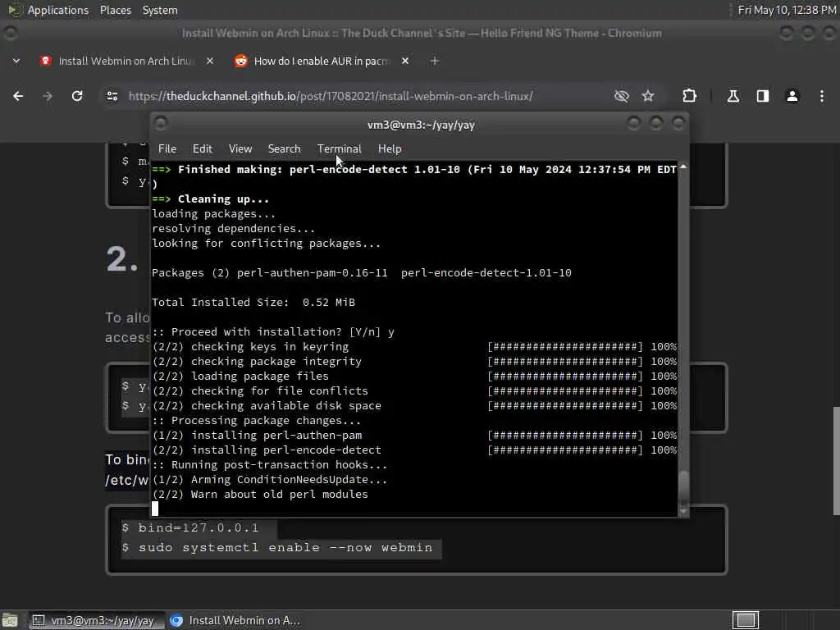The image size is (840, 630).
Task: Close the How do I enable AUR tab
Action: click(405, 61)
